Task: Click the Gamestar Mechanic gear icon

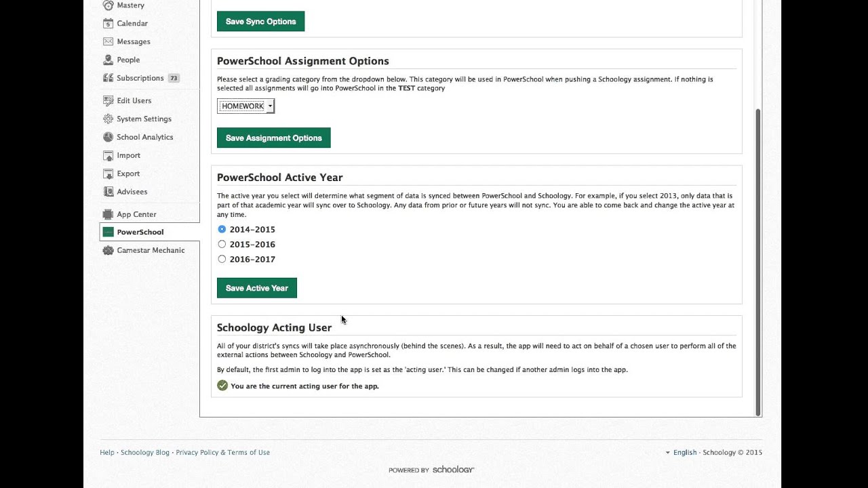Action: pyautogui.click(x=108, y=250)
